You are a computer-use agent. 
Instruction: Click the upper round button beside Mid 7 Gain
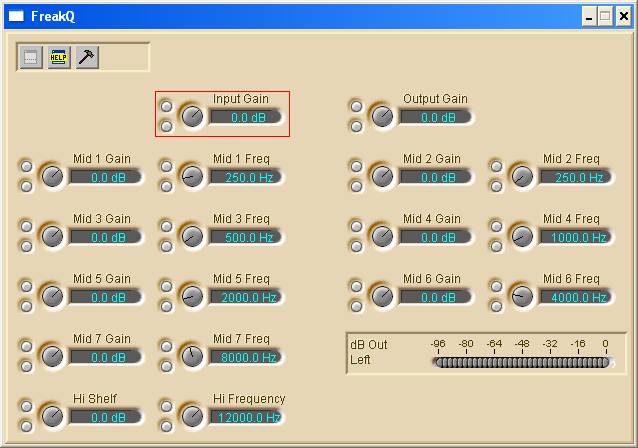(26, 346)
